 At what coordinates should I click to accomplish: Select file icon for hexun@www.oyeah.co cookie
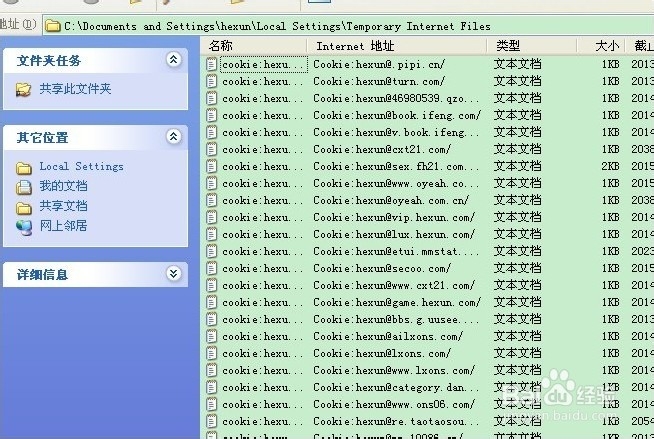(212, 183)
